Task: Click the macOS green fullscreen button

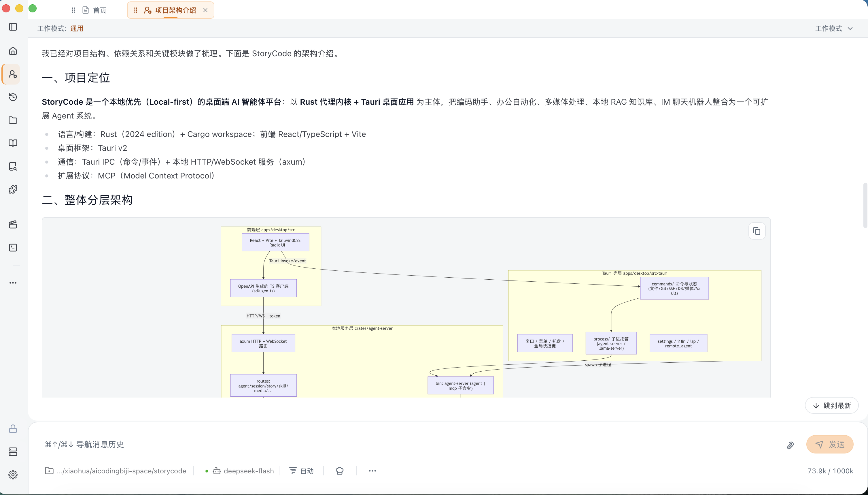Action: click(33, 8)
